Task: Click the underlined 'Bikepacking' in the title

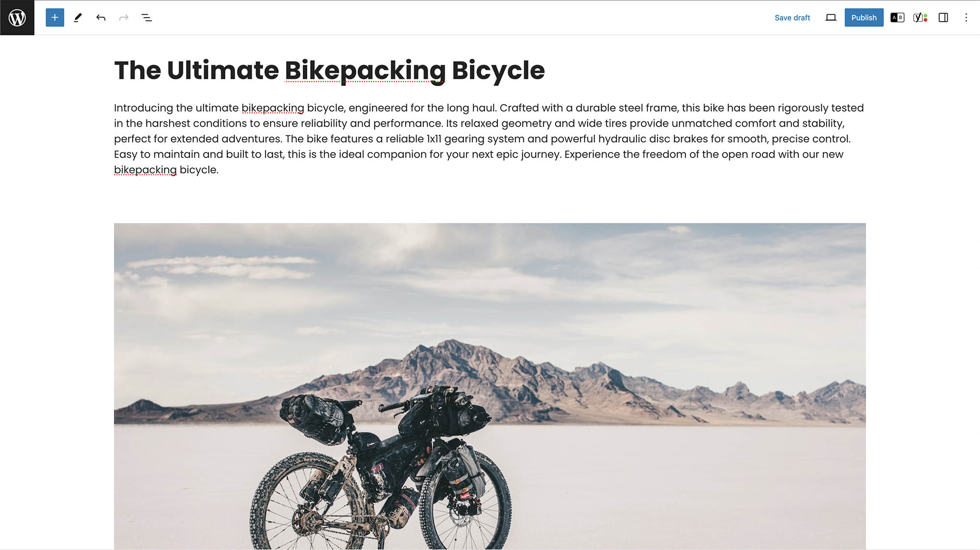Action: coord(365,71)
